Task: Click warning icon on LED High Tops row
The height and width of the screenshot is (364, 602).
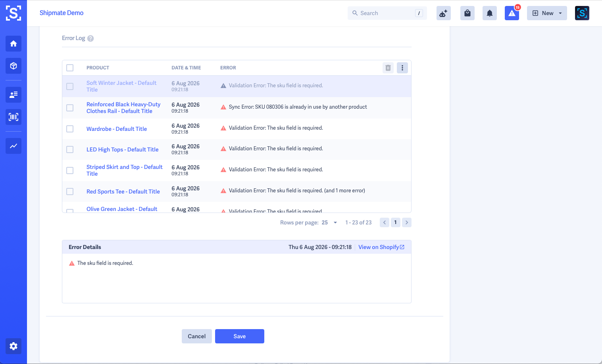Action: [x=223, y=149]
